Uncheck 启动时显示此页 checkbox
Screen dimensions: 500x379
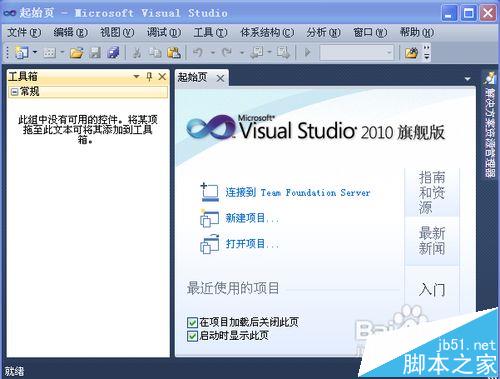tap(192, 336)
